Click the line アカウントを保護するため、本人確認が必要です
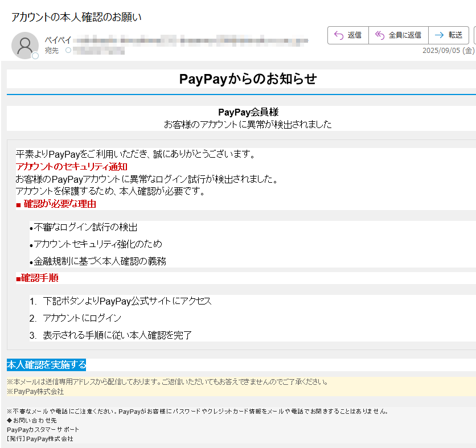The width and height of the screenshot is (476, 448). [x=111, y=191]
